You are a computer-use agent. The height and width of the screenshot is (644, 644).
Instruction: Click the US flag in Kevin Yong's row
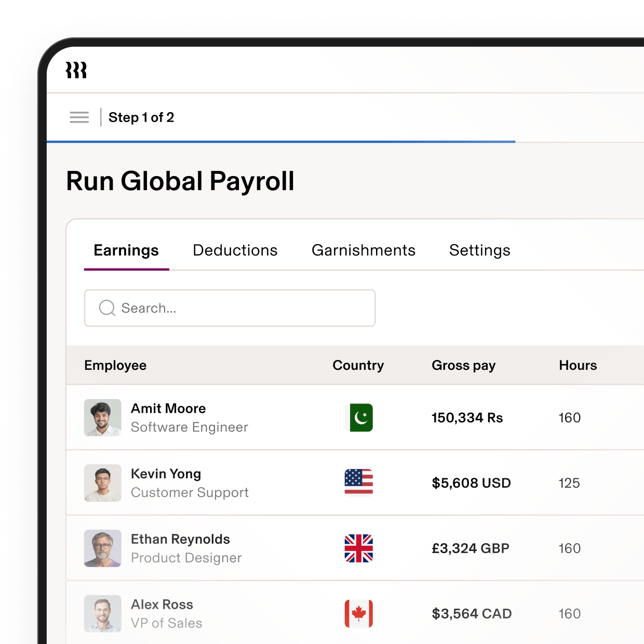[358, 483]
